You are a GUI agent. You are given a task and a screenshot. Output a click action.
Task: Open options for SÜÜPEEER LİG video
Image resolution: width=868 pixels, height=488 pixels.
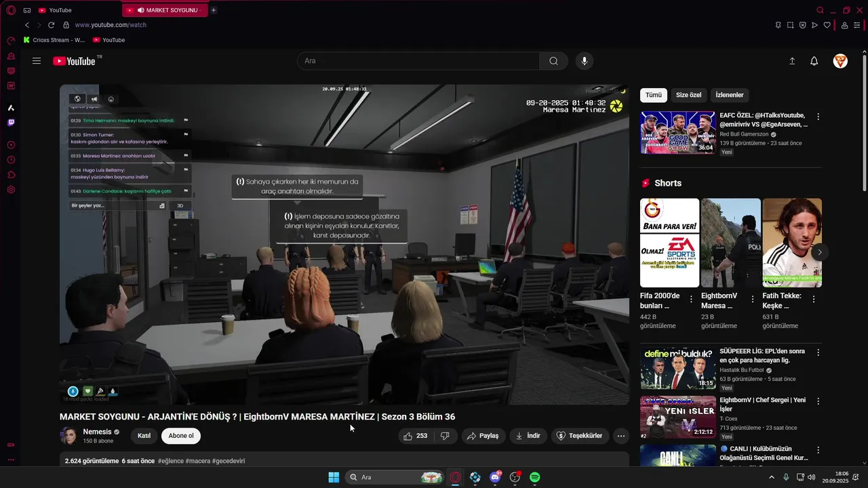click(x=818, y=352)
